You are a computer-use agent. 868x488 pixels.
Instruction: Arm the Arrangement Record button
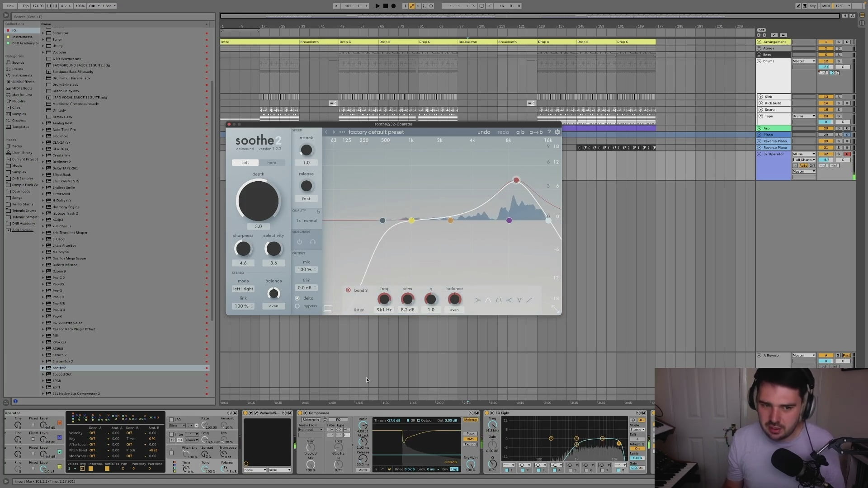pos(393,6)
